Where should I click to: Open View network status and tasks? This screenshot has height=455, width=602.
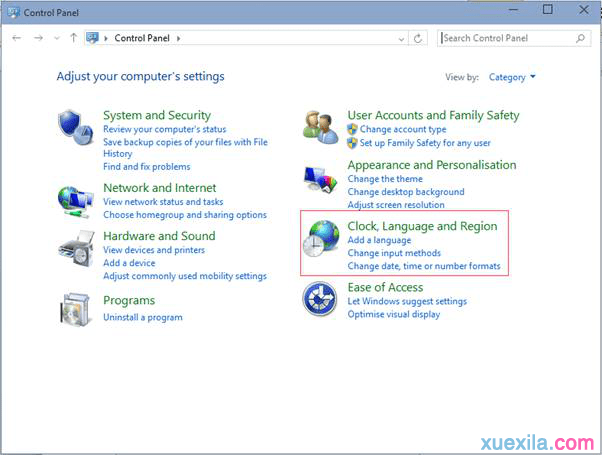coord(163,202)
